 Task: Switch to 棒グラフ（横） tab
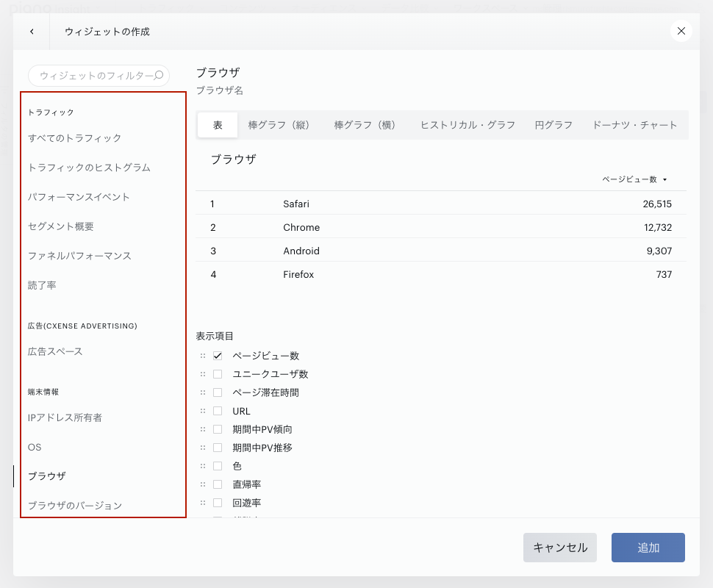pyautogui.click(x=367, y=125)
